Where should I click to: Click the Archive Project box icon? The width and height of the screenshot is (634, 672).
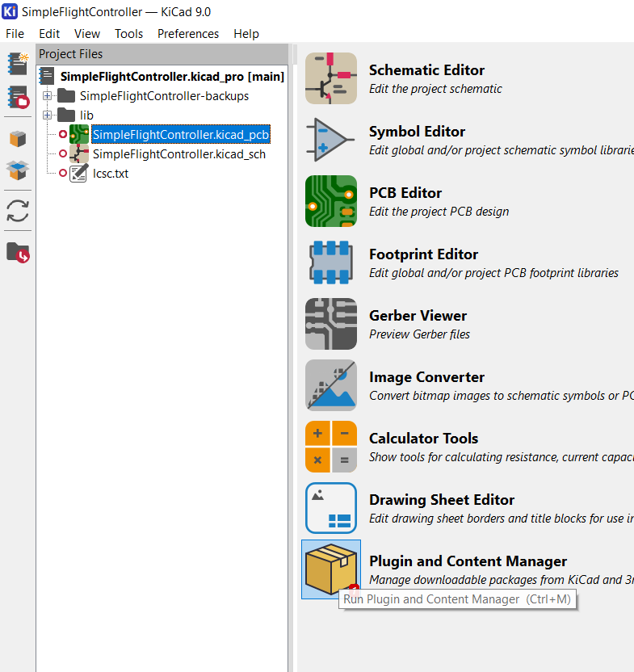(18, 139)
